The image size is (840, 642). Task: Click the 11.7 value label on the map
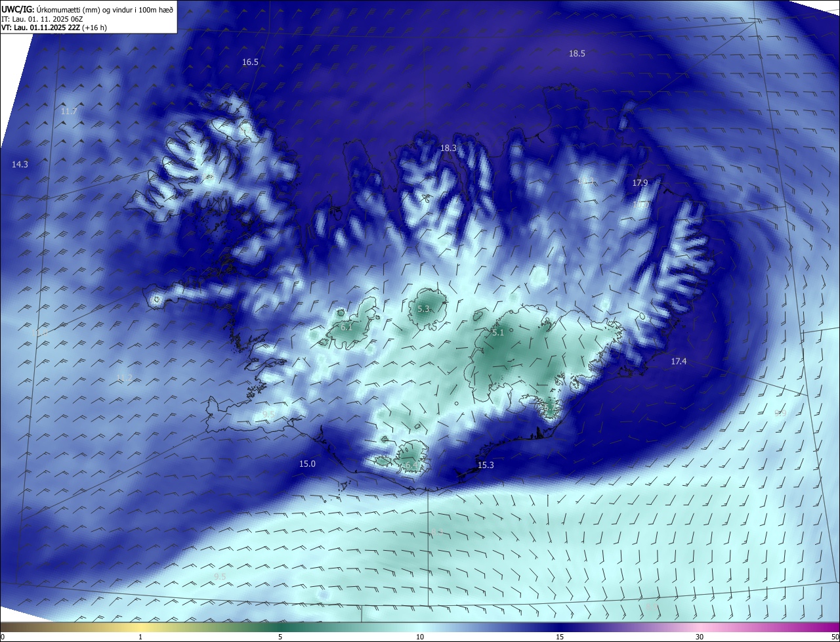click(x=69, y=112)
